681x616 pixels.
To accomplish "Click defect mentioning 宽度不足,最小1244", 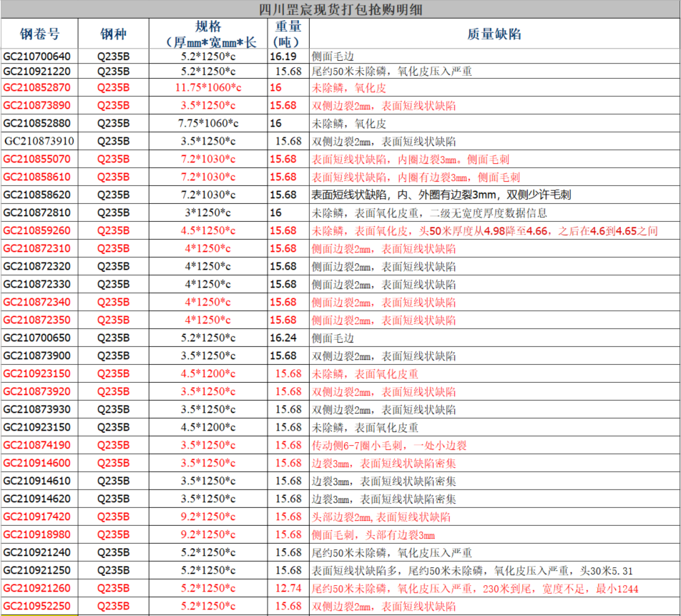I will point(475,589).
